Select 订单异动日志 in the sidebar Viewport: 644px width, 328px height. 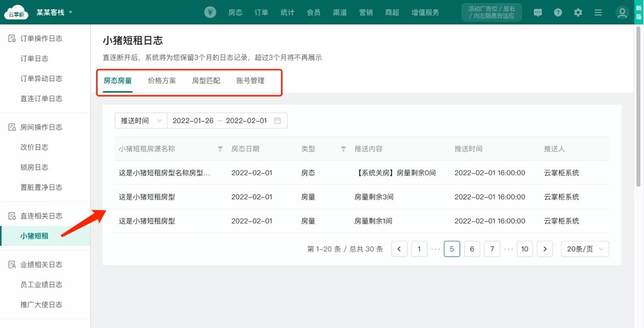[41, 78]
